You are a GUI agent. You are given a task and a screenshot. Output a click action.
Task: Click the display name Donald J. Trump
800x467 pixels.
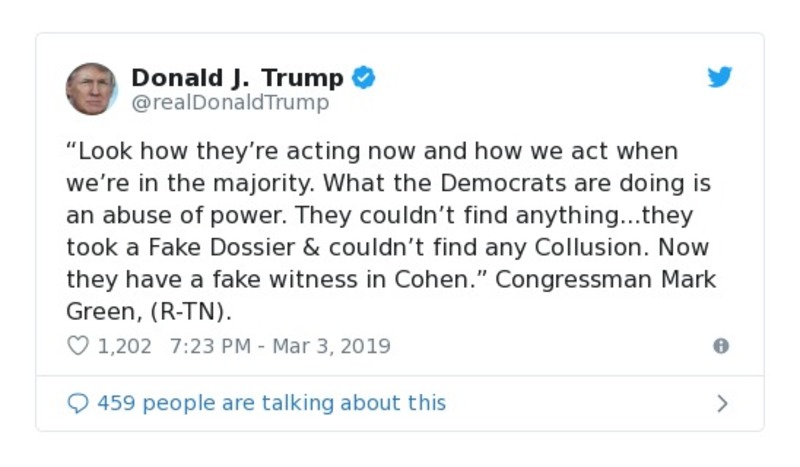[237, 77]
